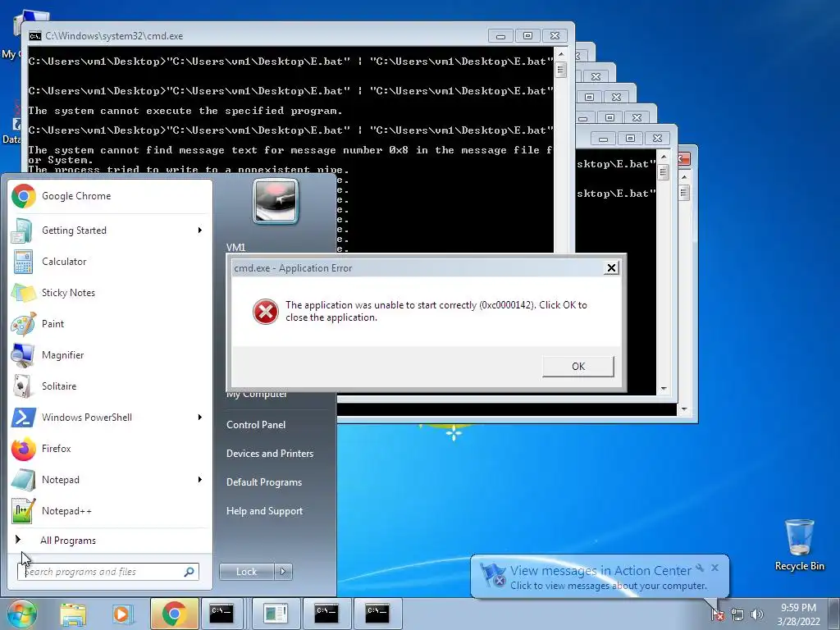Open Windows Explorer from taskbar

point(73,614)
